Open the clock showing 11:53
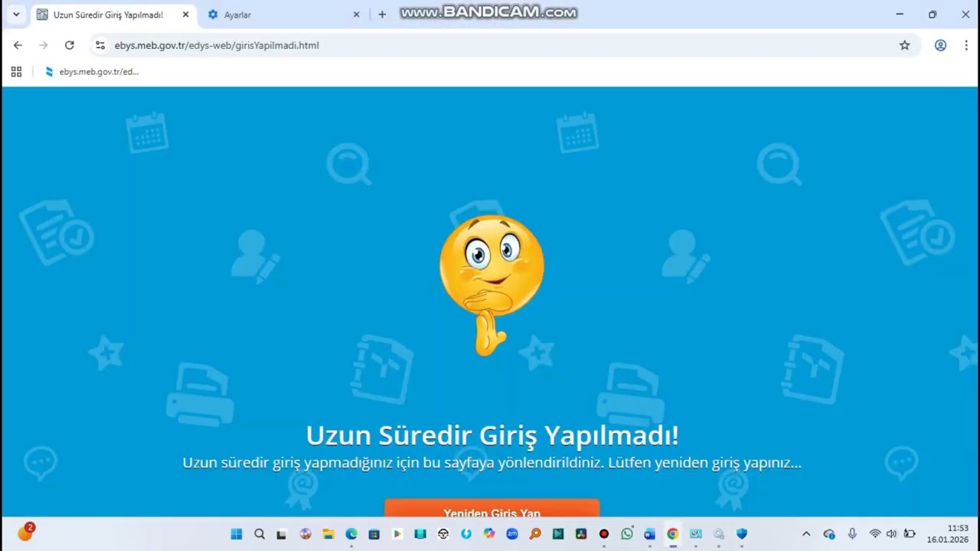 [948, 534]
